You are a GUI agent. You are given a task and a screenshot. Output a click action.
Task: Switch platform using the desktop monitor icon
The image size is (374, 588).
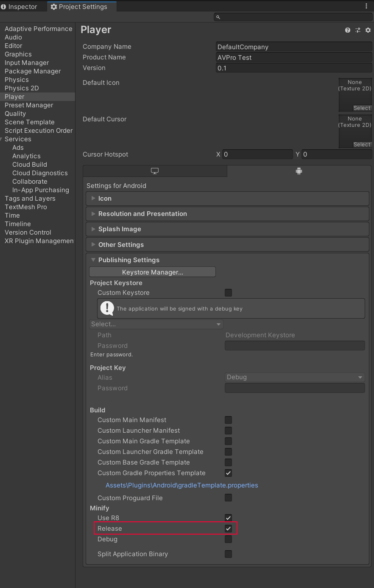pos(154,171)
